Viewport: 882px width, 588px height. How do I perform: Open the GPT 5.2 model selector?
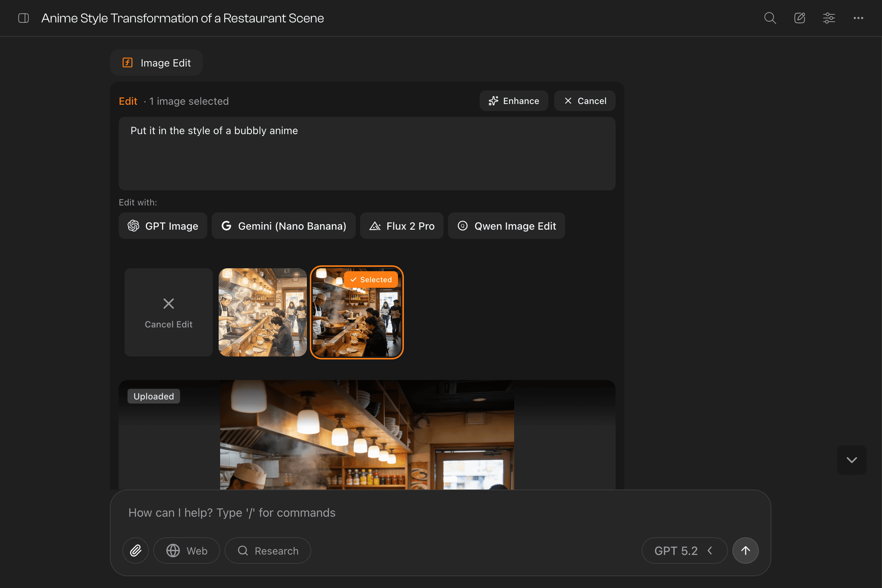point(676,550)
